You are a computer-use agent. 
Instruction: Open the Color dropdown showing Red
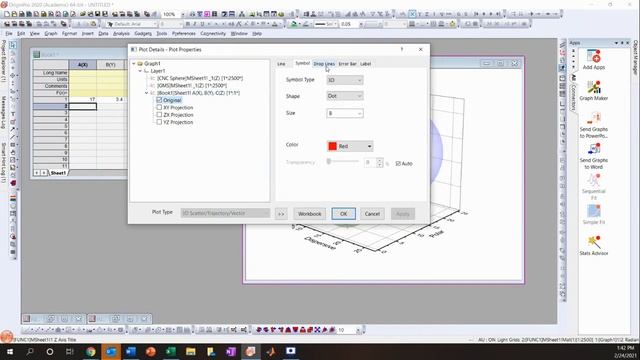point(350,146)
